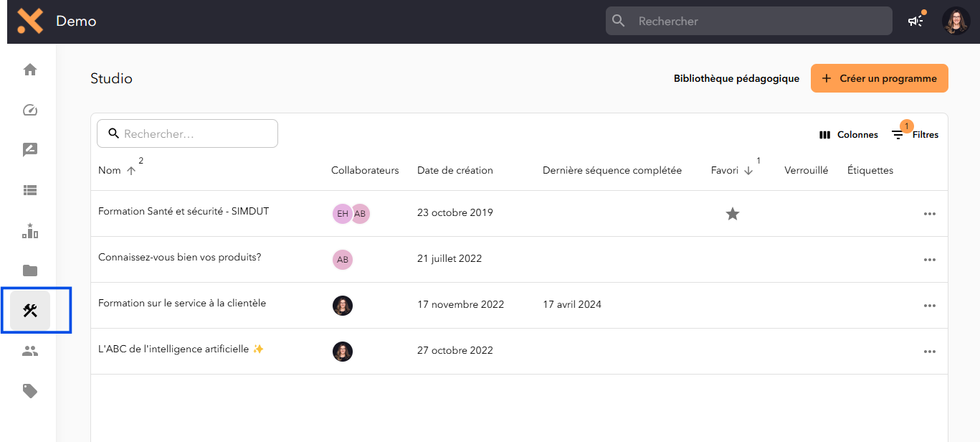Open program Formation Santé et sécurité - SIMDUT

[x=184, y=212]
